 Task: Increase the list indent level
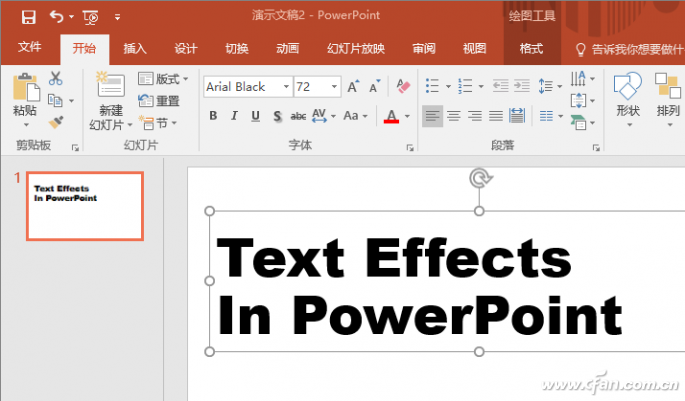522,86
